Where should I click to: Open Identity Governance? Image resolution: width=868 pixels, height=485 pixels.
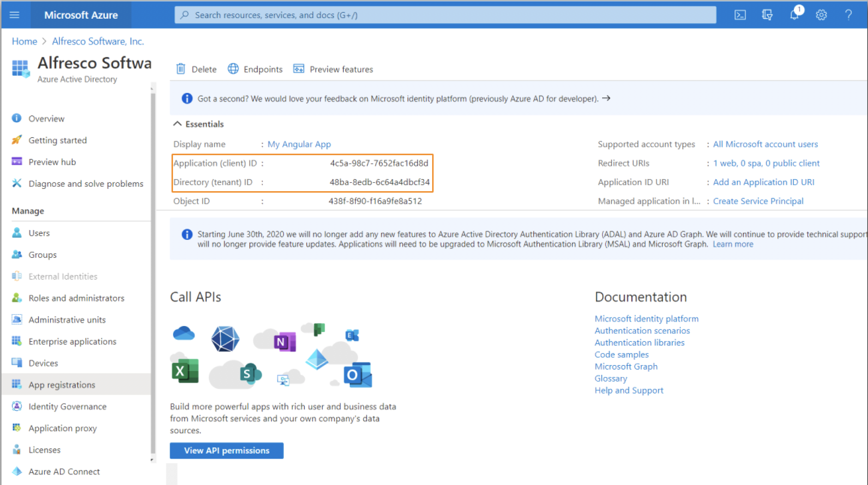[67, 406]
